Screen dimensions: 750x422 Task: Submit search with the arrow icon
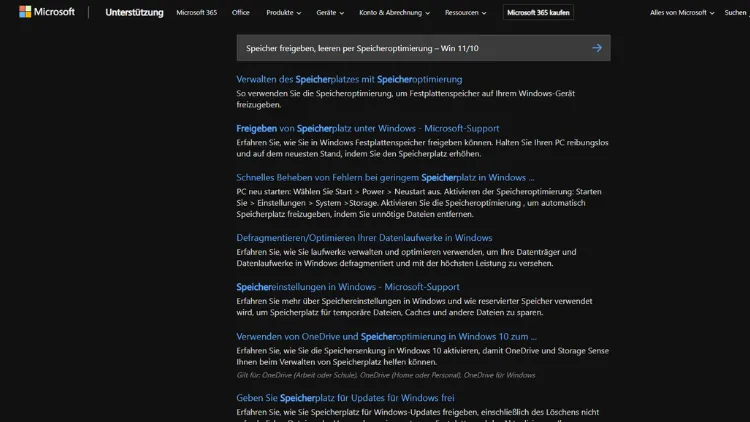(x=596, y=48)
